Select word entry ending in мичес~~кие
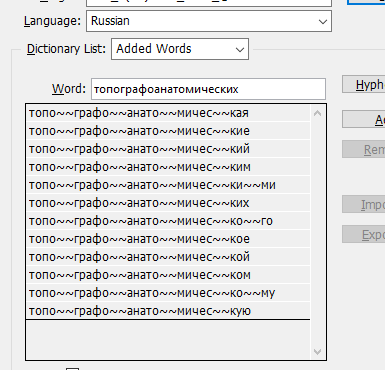Viewport: 385px width, 370px height. [x=168, y=131]
